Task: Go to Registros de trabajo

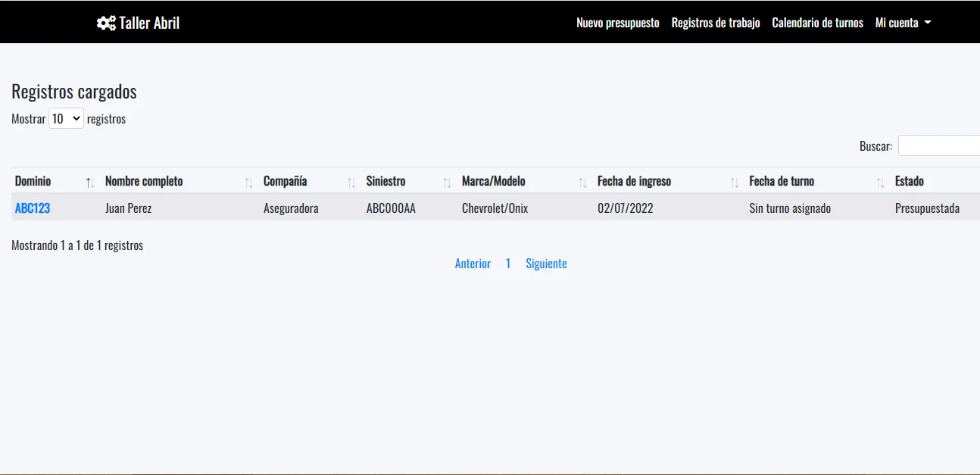Action: pos(715,23)
